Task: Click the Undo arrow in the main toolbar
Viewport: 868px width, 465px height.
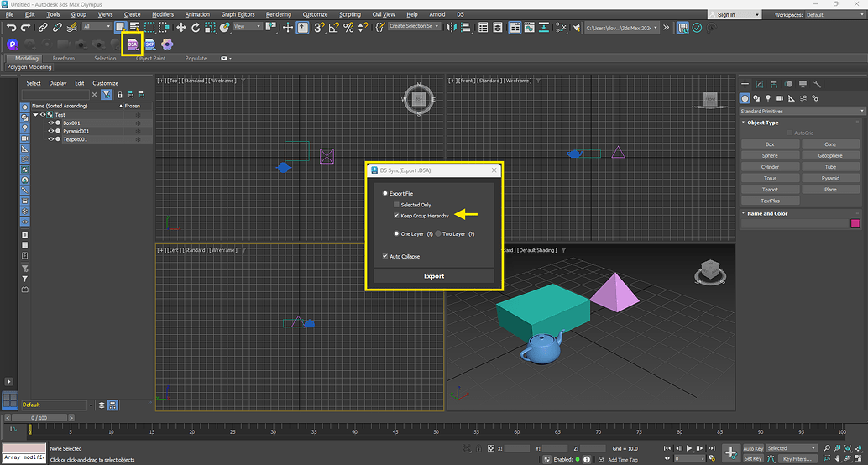Action: coord(11,27)
